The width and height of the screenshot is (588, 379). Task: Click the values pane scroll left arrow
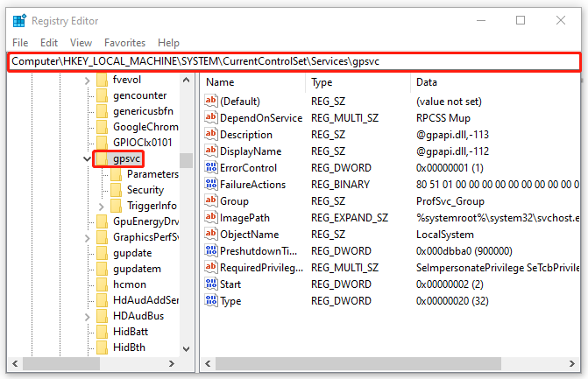[208, 363]
